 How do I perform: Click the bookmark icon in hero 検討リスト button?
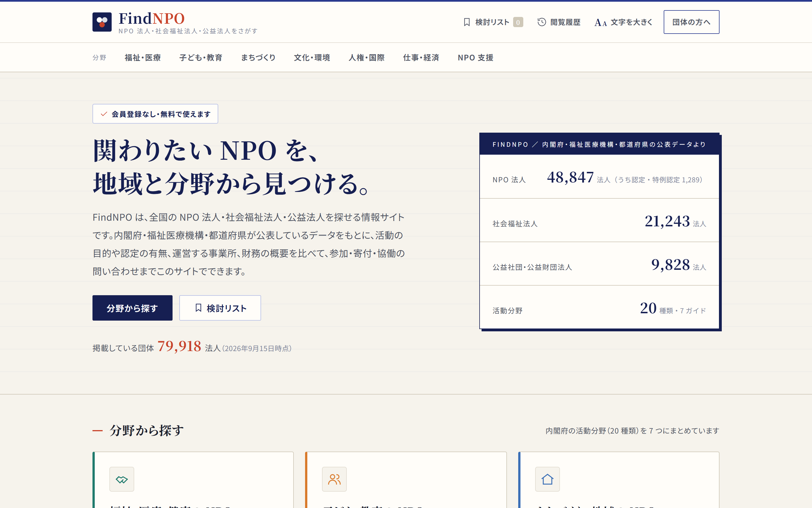pyautogui.click(x=198, y=308)
